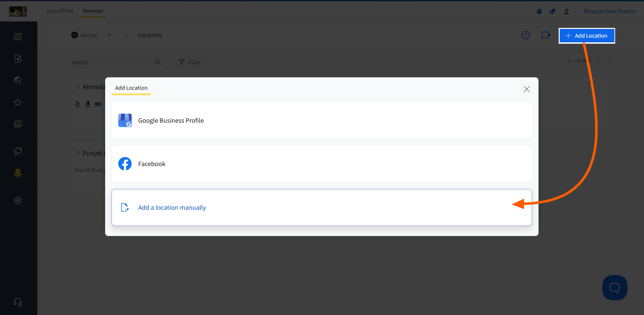Open the settings gear in sidebar

click(x=18, y=200)
